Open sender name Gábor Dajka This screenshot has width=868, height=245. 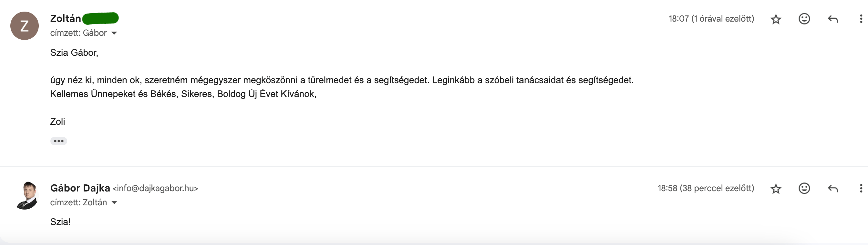tap(80, 188)
